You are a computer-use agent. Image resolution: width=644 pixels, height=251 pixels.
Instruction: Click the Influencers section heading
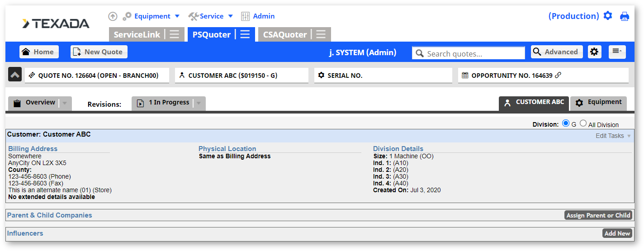(x=25, y=233)
